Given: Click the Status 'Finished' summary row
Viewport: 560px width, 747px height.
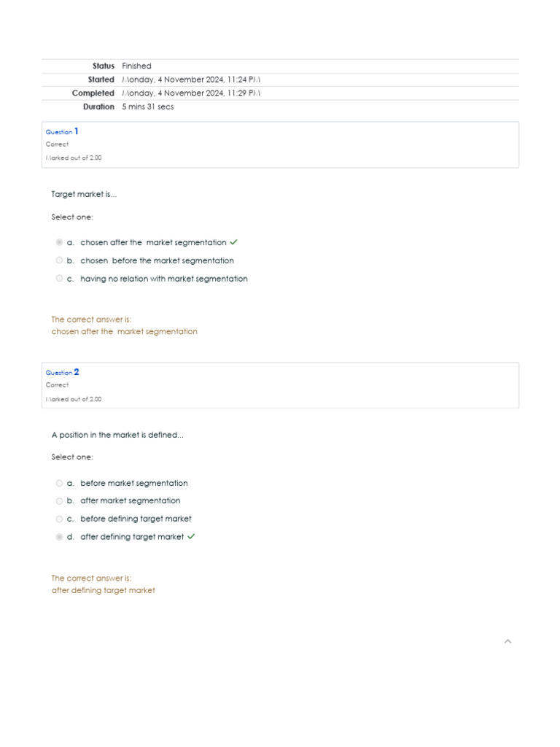Looking at the screenshot, I should click(136, 66).
